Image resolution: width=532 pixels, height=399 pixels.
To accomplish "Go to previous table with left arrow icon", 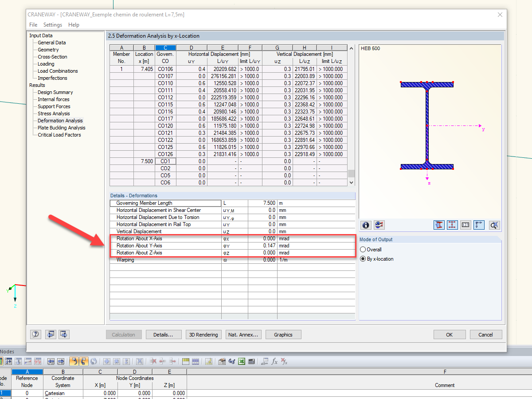I will (51, 334).
